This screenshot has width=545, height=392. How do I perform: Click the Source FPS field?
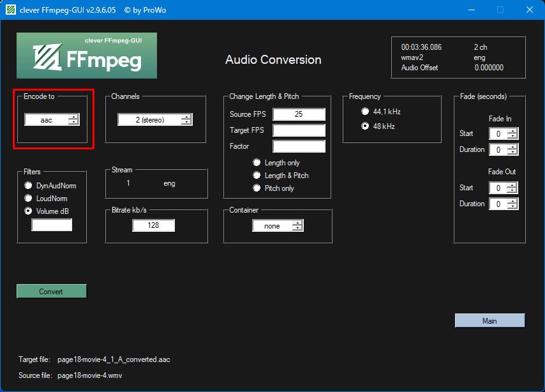tap(299, 114)
